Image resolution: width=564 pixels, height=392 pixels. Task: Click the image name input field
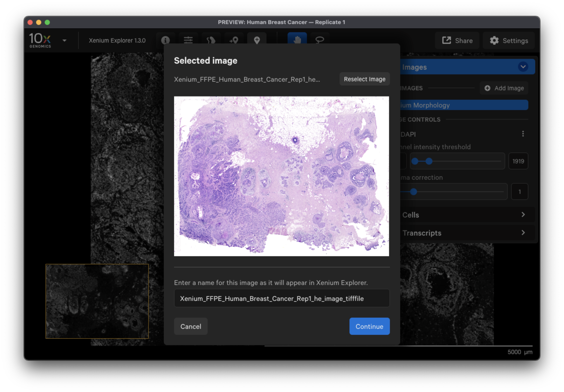(282, 299)
